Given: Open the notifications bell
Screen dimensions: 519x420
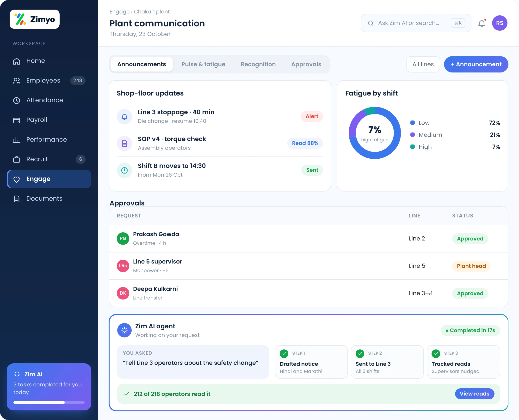Looking at the screenshot, I should click(482, 23).
